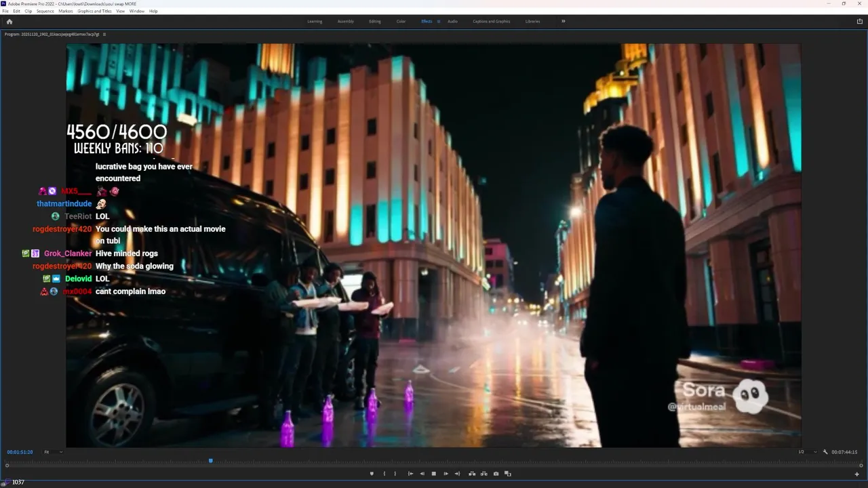The height and width of the screenshot is (488, 868).
Task: Add a marker in Program monitor
Action: click(372, 474)
